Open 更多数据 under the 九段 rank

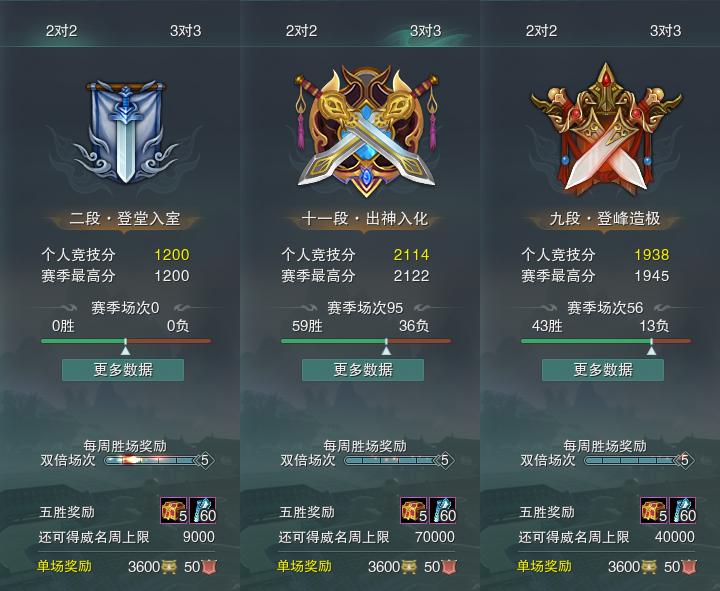tap(603, 370)
